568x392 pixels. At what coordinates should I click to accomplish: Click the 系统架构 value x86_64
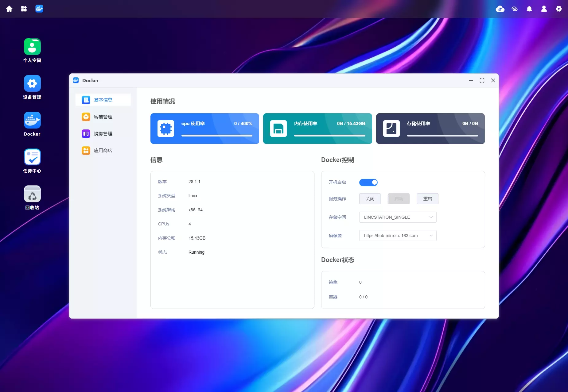coord(196,210)
